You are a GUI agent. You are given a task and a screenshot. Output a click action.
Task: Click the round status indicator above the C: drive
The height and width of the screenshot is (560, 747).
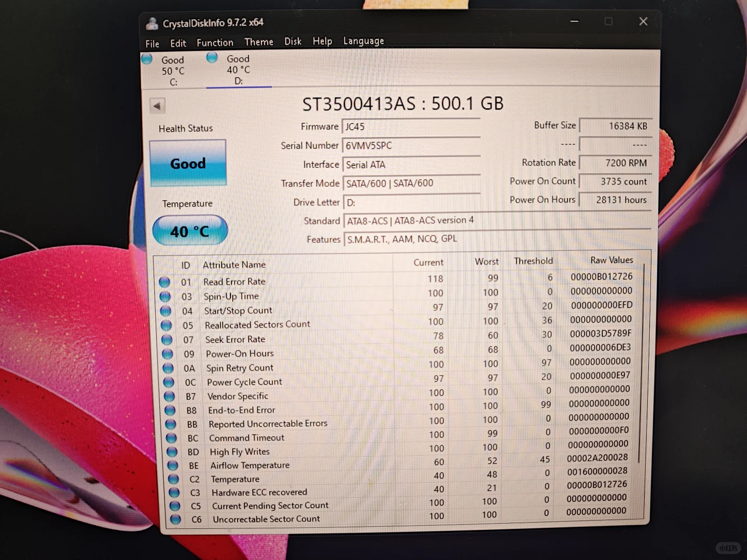147,59
